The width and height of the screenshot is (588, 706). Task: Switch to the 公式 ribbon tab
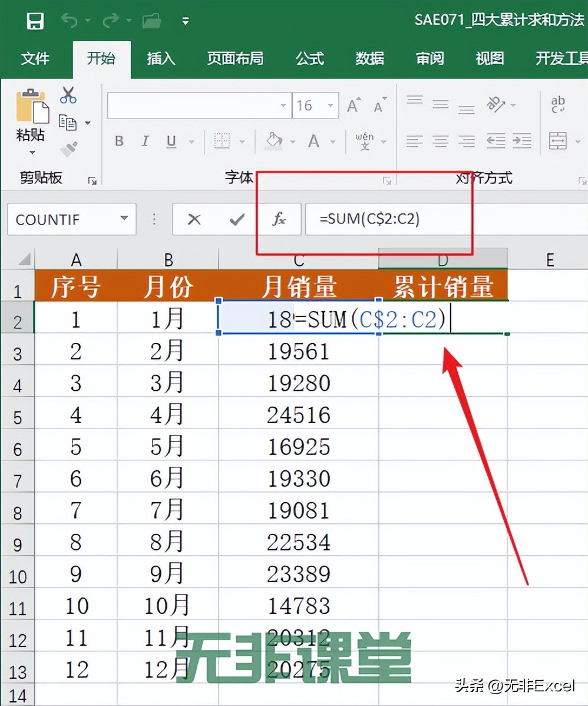click(309, 59)
